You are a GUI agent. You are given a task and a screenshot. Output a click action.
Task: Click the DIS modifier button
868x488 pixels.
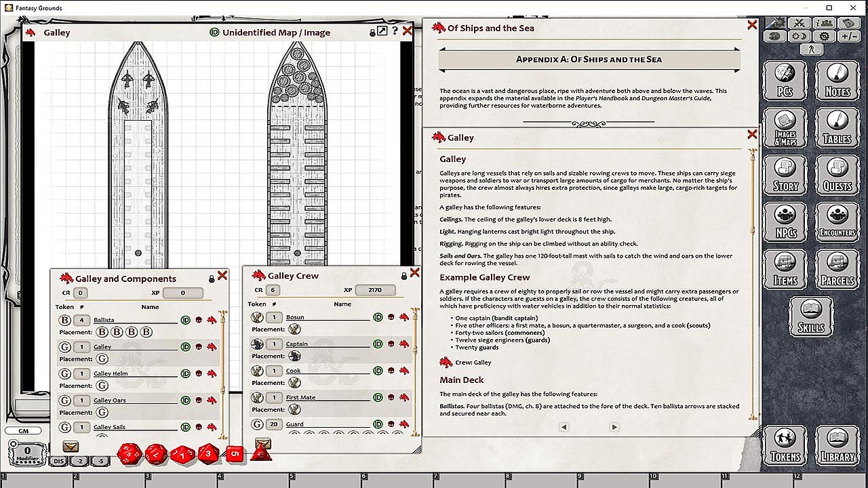[x=58, y=462]
